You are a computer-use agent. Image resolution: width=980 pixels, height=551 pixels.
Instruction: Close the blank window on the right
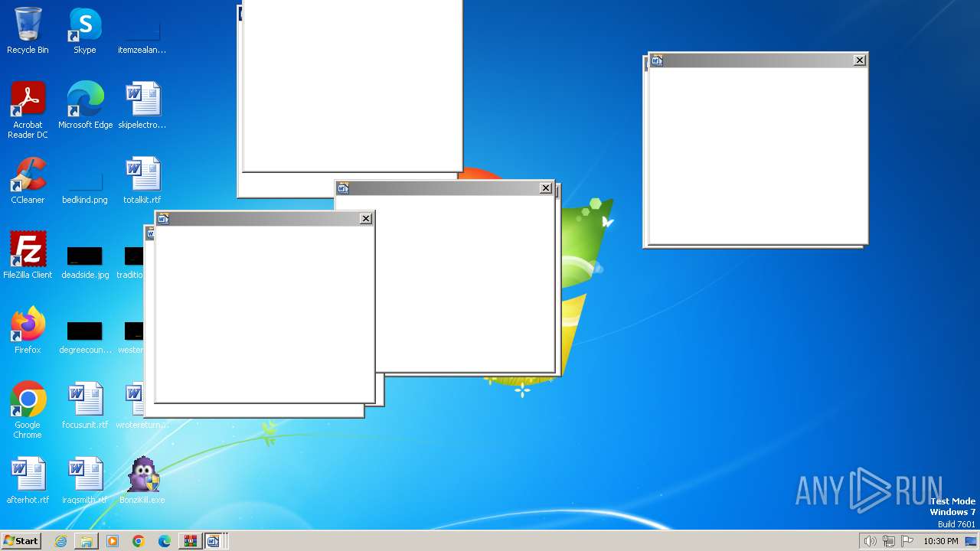(x=860, y=60)
